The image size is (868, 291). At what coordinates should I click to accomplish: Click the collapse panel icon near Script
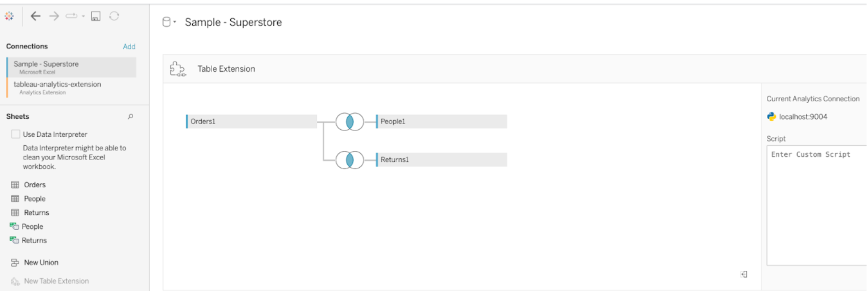(744, 274)
